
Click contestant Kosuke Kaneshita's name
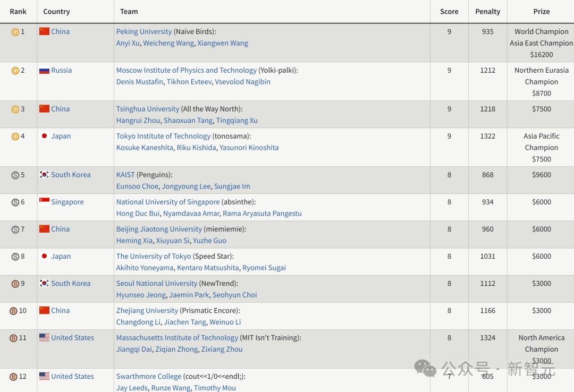[x=145, y=148]
